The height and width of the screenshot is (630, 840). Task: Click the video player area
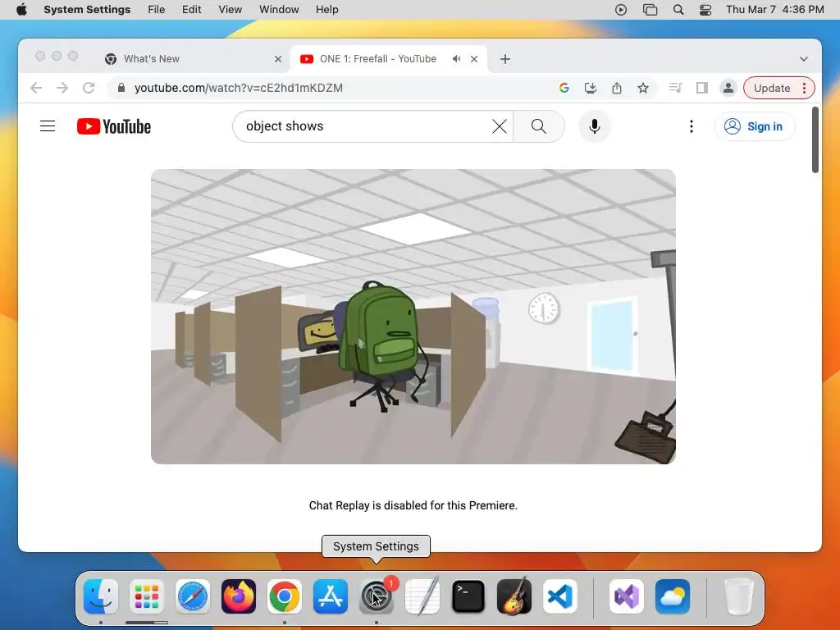coord(413,316)
